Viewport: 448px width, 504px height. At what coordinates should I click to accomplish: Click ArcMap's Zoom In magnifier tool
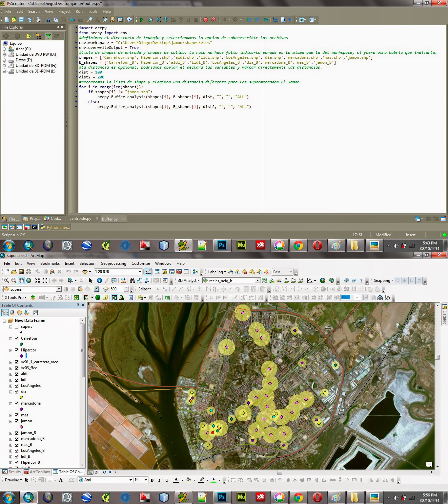(x=7, y=281)
